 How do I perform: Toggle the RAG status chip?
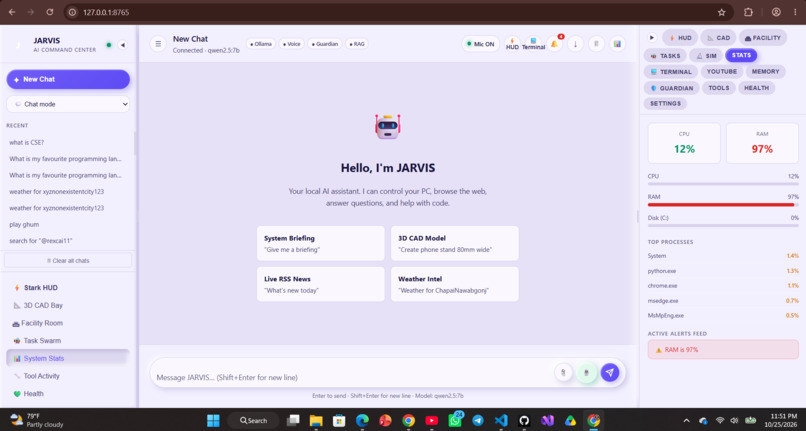[x=357, y=44]
